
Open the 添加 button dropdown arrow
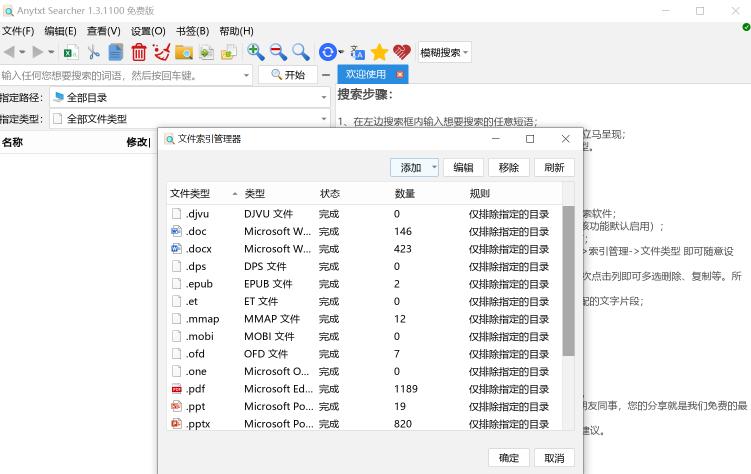tap(434, 167)
